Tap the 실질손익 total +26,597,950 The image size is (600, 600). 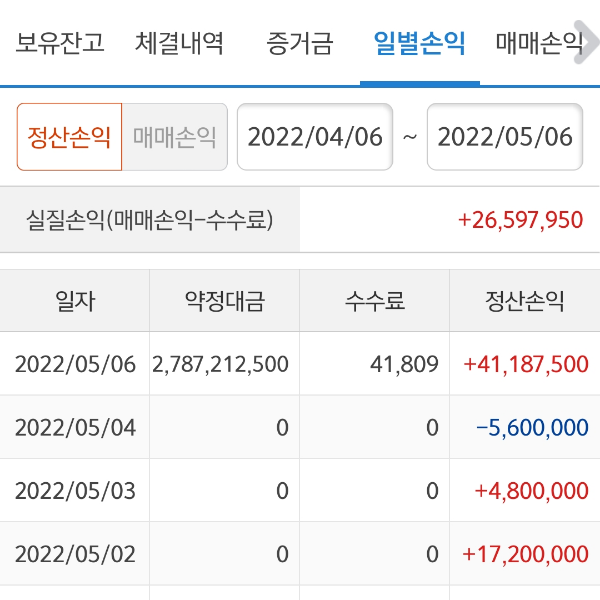point(520,220)
